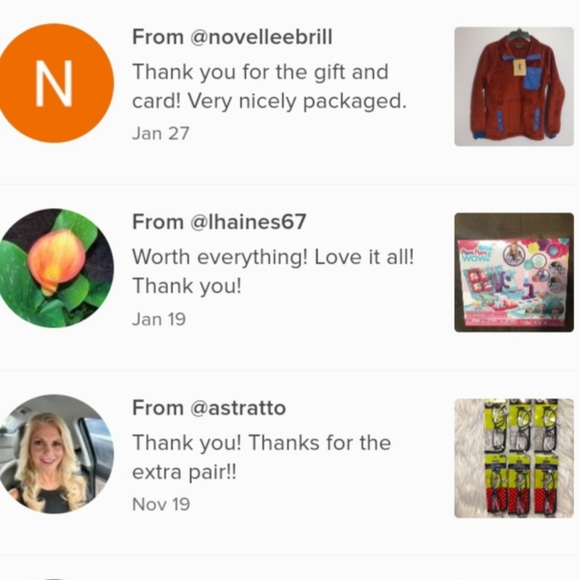This screenshot has width=580, height=580.
Task: Open the @novelleebrill username link
Action: 261,37
